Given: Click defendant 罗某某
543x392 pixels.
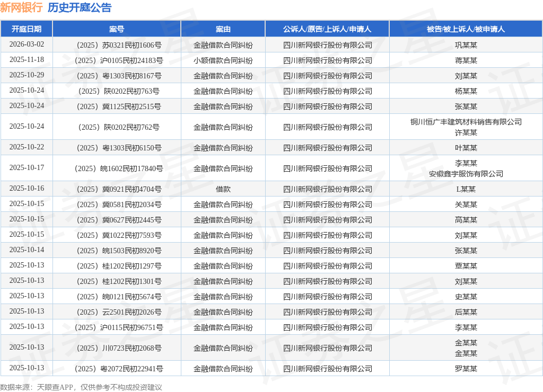Looking at the screenshot, I should tap(466, 369).
